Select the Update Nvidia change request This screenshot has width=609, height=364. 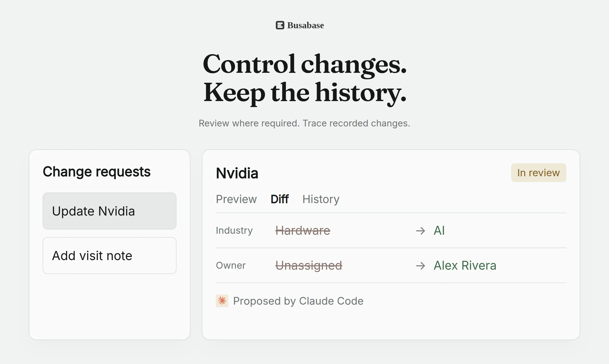[110, 211]
